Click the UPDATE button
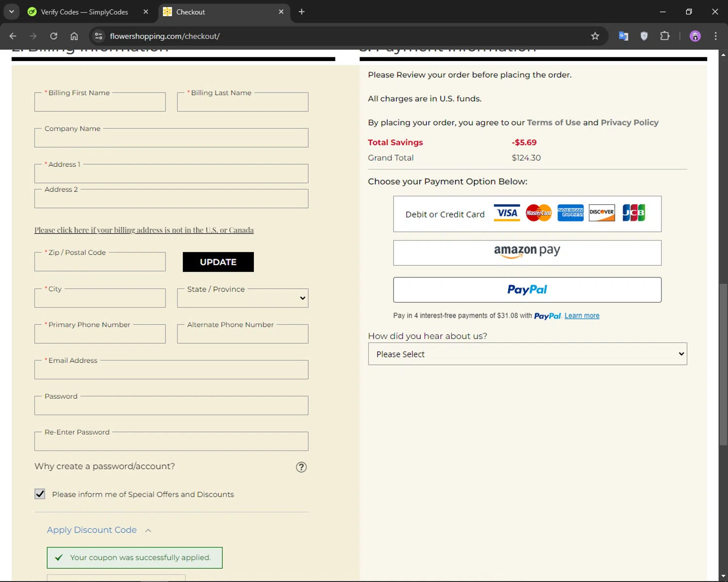The image size is (728, 582). [218, 262]
